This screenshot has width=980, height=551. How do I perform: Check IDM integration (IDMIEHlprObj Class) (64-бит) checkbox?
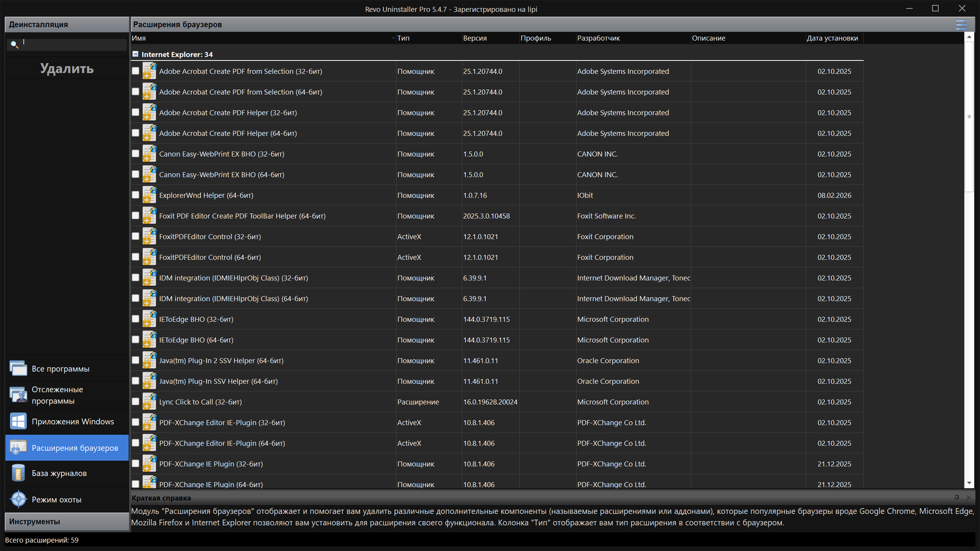click(x=136, y=298)
